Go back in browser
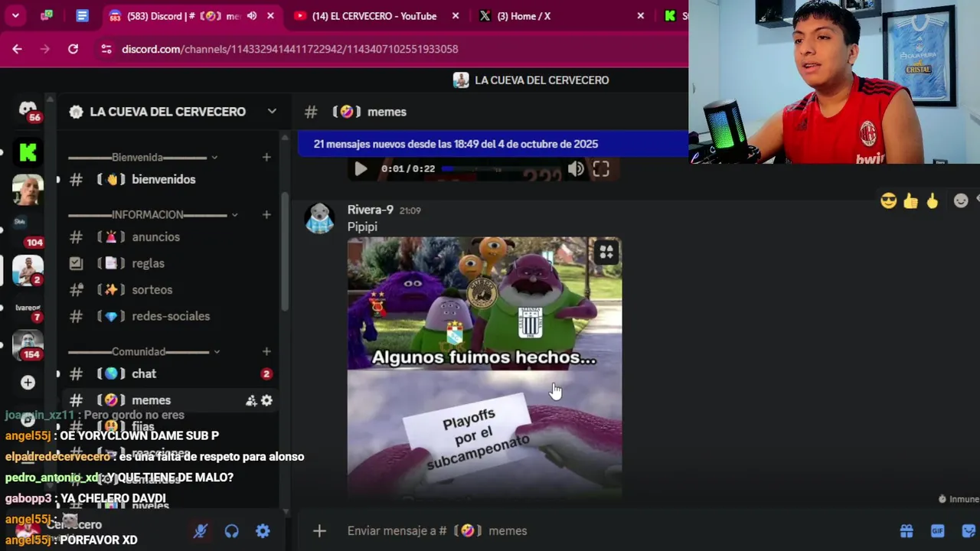 click(17, 49)
